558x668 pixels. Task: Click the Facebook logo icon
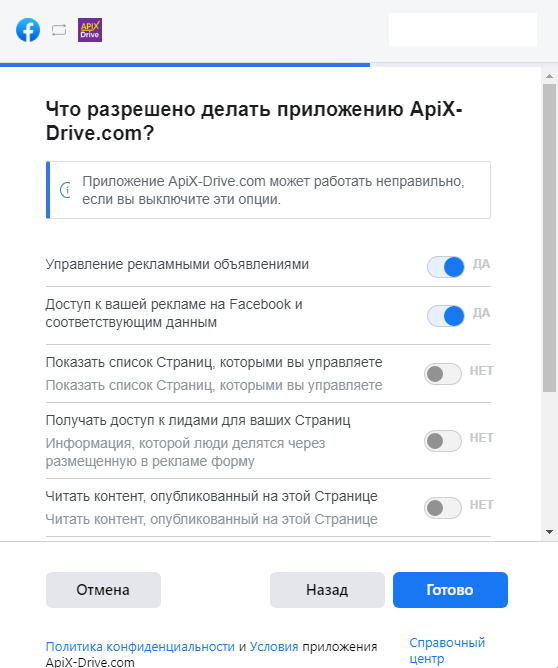tap(28, 30)
